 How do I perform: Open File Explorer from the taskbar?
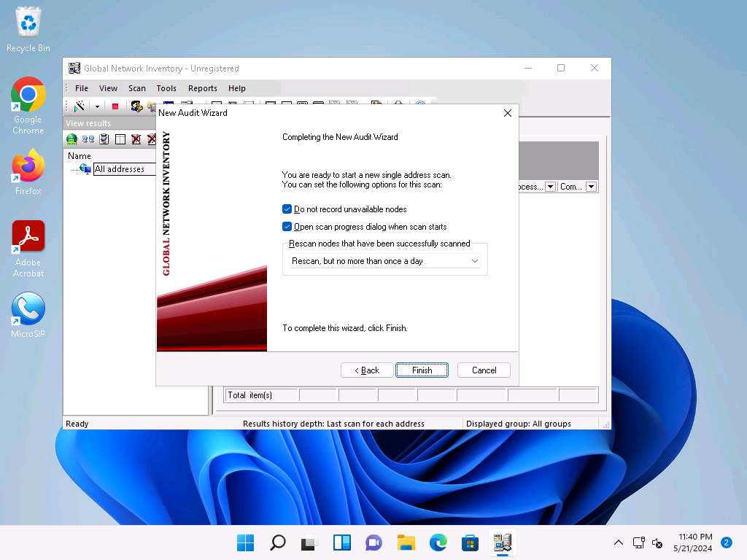tap(406, 542)
